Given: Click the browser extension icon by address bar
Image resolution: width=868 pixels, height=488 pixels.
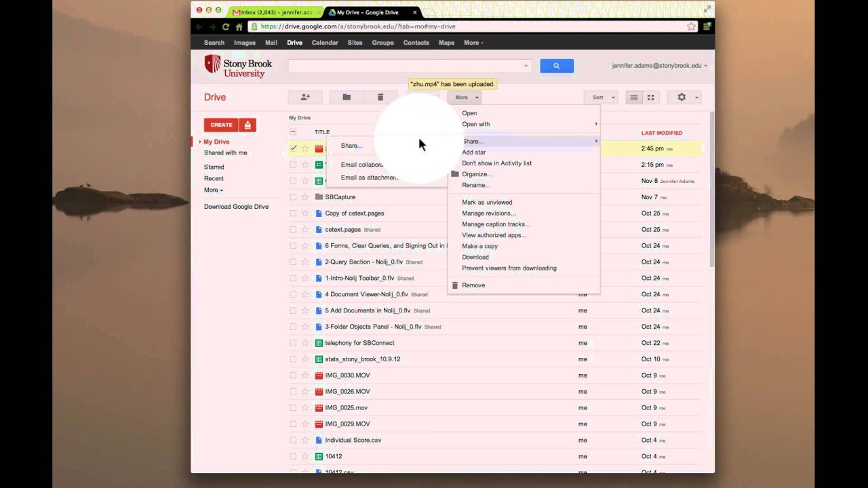Looking at the screenshot, I should pyautogui.click(x=707, y=26).
